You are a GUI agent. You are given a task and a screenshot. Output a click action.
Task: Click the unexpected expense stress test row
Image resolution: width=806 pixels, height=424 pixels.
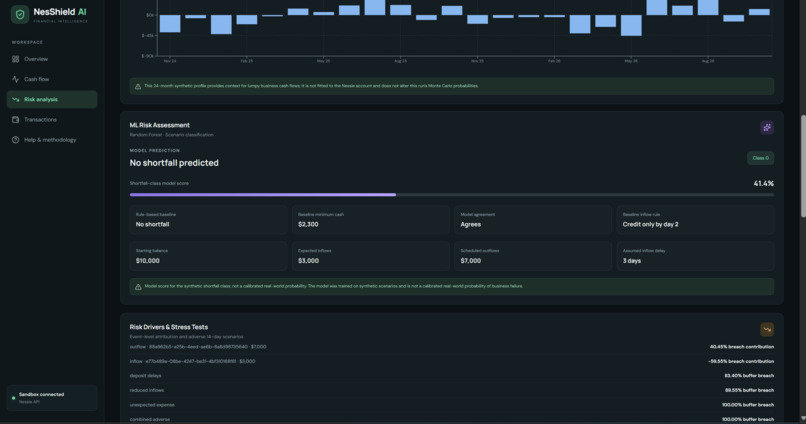452,405
